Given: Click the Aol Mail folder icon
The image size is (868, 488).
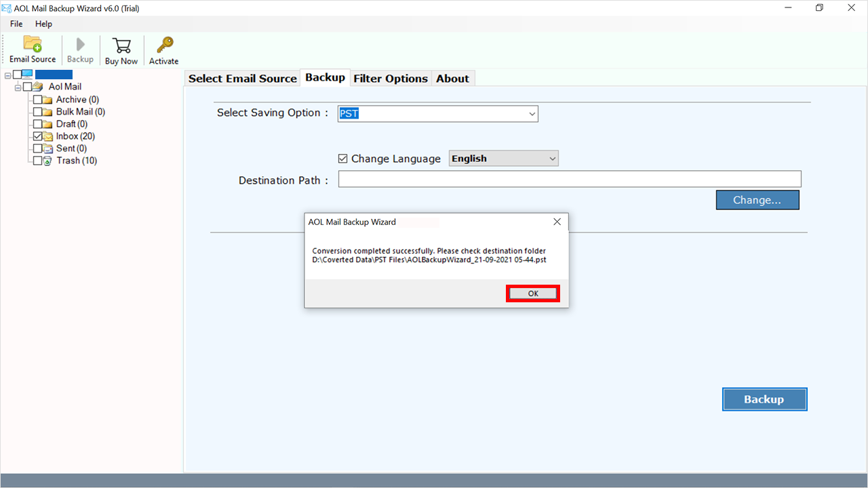Looking at the screenshot, I should tap(38, 87).
